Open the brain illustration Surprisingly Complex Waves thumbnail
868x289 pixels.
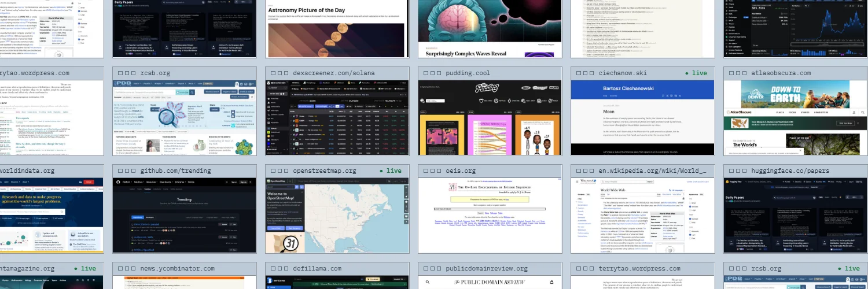(x=490, y=29)
